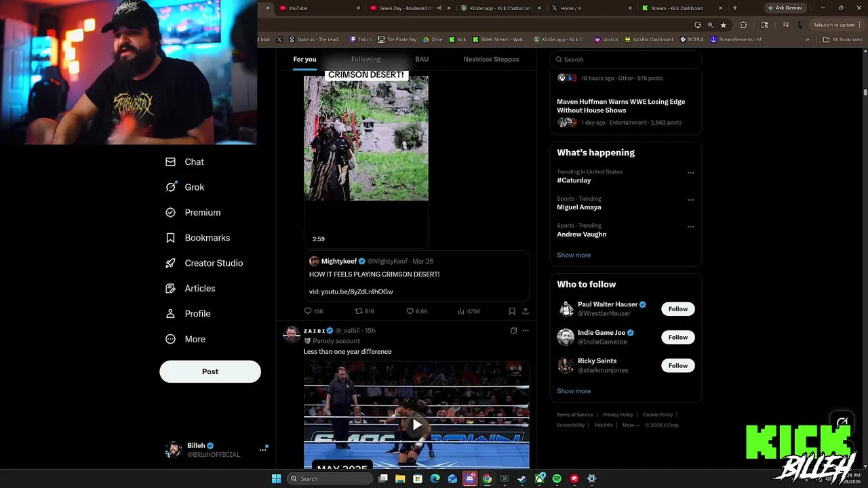Repost the Crimson Desert post showing 819
This screenshot has width=868, height=488.
[x=364, y=311]
